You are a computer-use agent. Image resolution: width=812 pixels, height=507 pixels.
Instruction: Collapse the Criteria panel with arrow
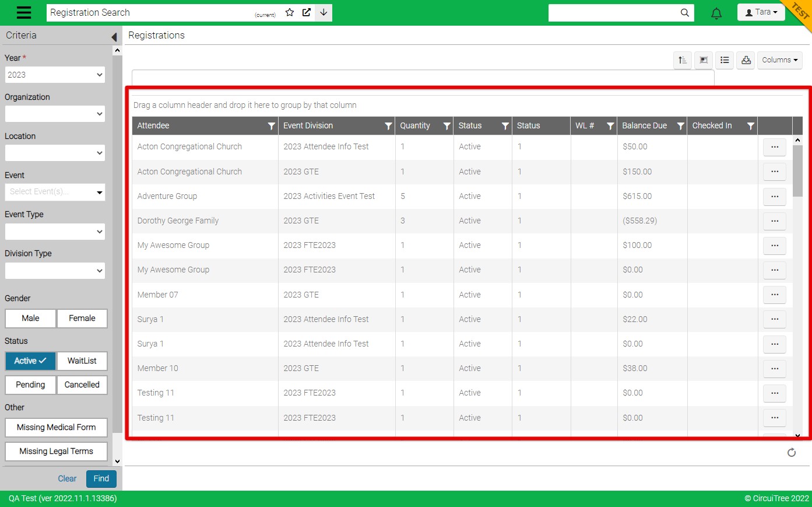pyautogui.click(x=114, y=37)
